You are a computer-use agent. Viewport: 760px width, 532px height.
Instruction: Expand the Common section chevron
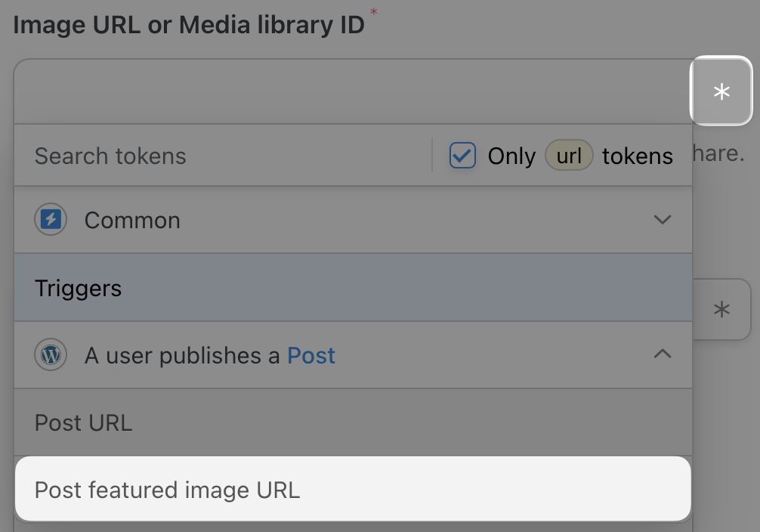coord(662,220)
